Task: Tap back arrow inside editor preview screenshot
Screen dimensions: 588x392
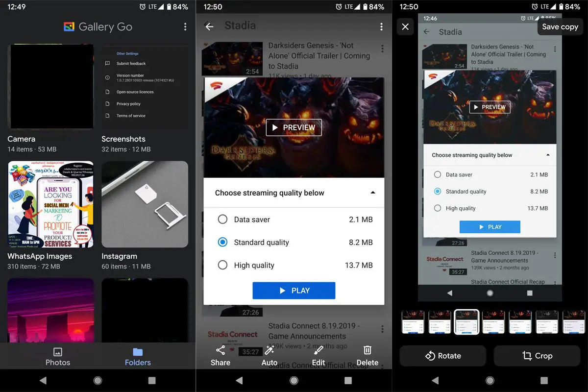Action: point(426,32)
